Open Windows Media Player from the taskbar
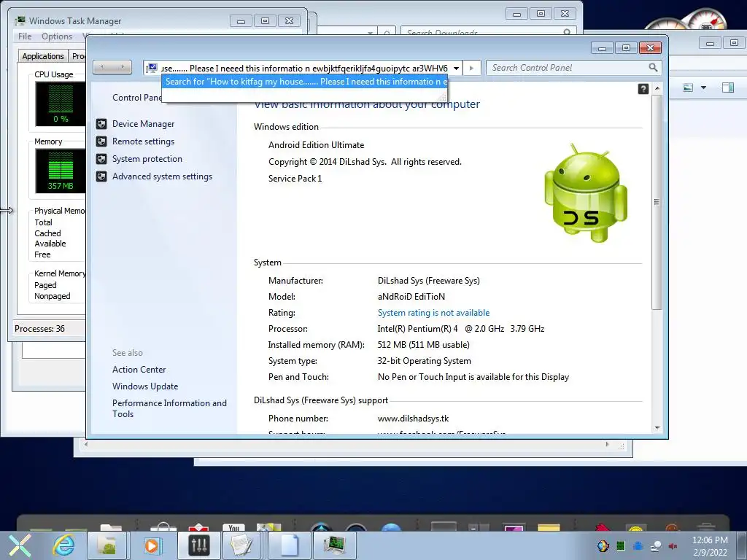This screenshot has height=560, width=747. point(152,545)
